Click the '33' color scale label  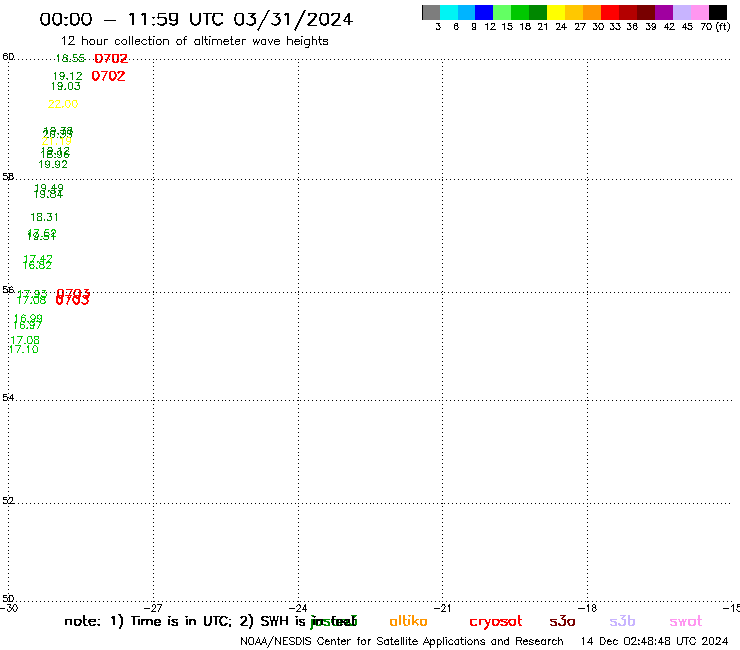click(x=615, y=27)
